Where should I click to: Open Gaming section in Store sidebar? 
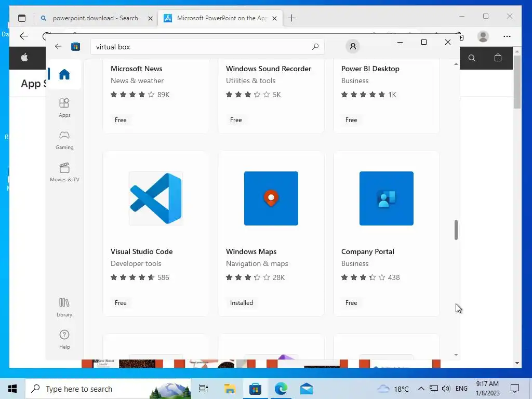point(64,140)
